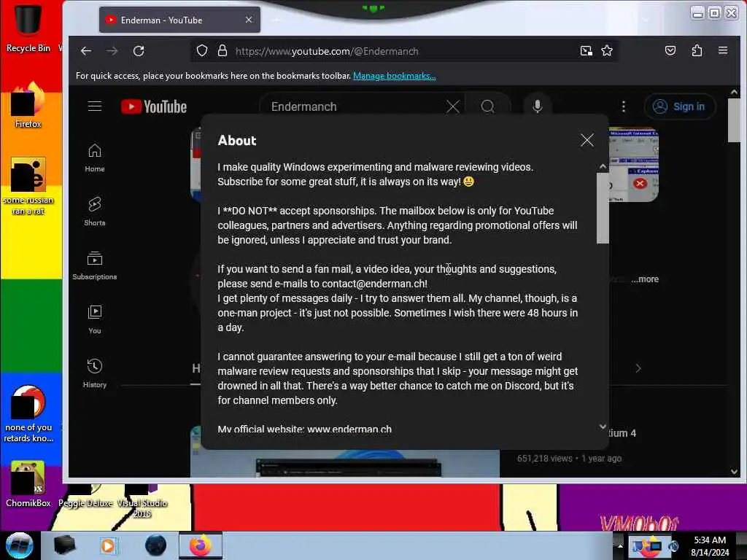Expand channel description with ...more
Image resolution: width=747 pixels, height=560 pixels.
click(645, 279)
